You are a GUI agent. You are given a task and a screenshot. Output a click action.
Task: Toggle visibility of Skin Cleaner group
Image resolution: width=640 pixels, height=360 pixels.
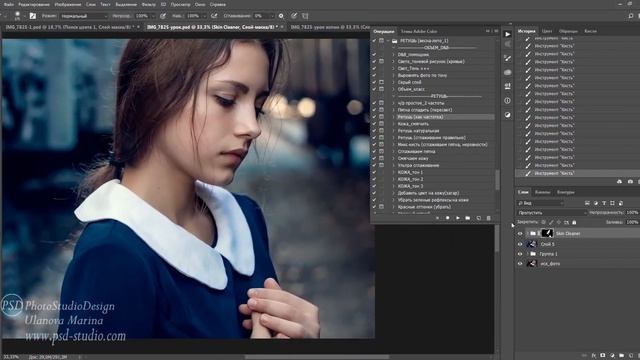(x=520, y=233)
